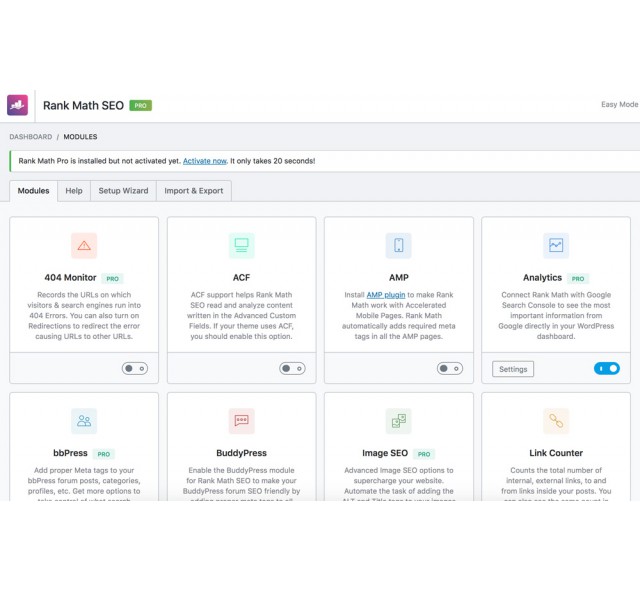Open the Help tab
Image resolution: width=640 pixels, height=590 pixels.
coord(74,191)
